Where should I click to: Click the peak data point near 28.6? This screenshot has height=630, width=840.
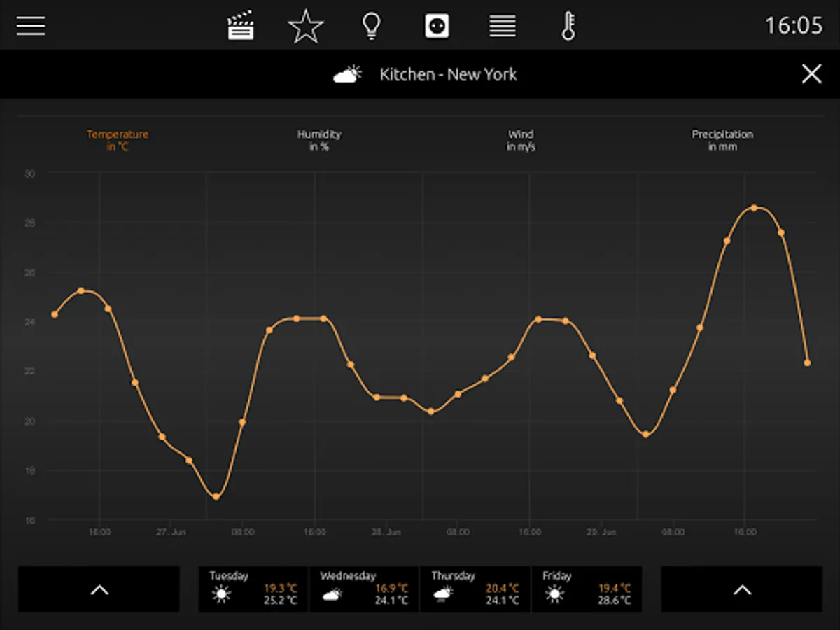tap(754, 207)
